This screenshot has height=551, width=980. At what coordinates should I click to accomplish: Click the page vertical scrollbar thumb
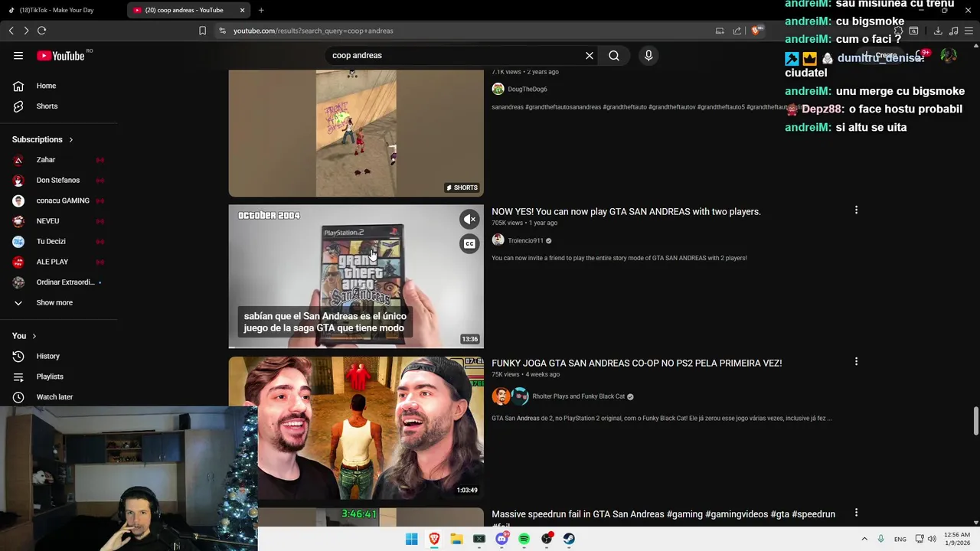tap(976, 419)
